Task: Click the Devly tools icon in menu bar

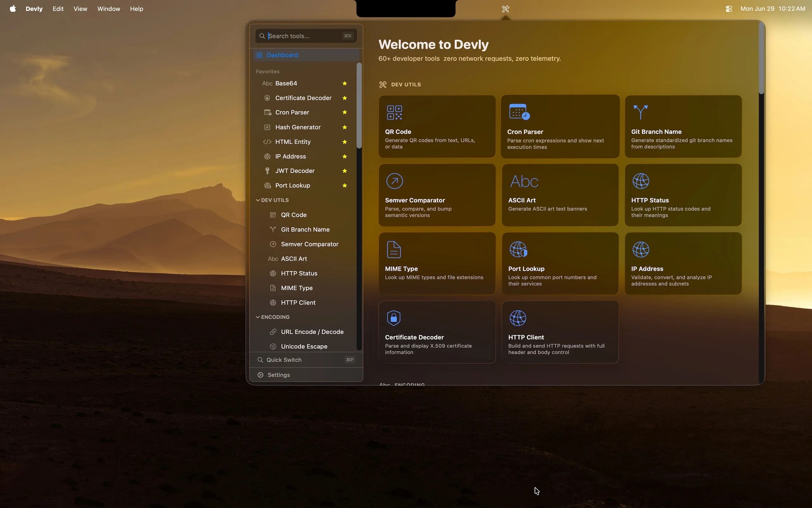Action: tap(505, 9)
